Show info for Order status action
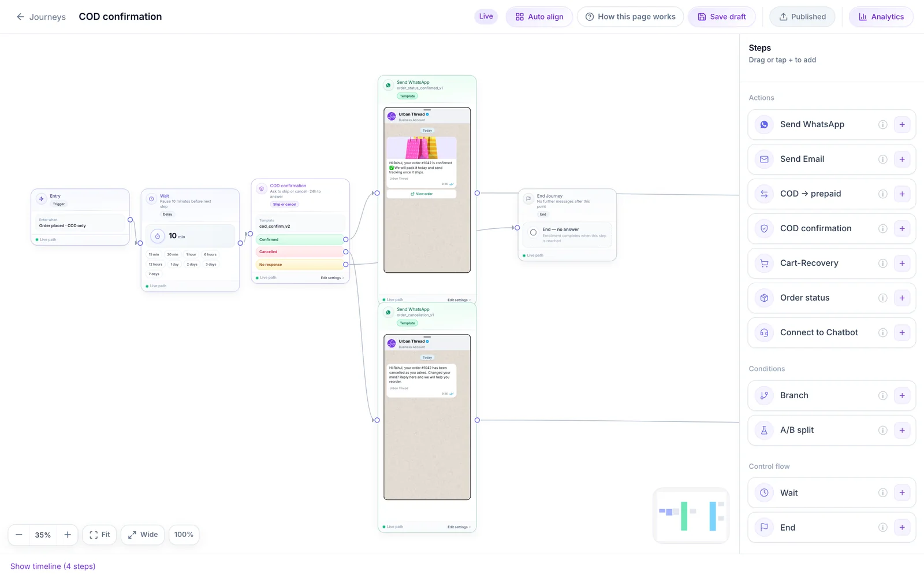Screen dimensions: 924x578 [x=882, y=298]
